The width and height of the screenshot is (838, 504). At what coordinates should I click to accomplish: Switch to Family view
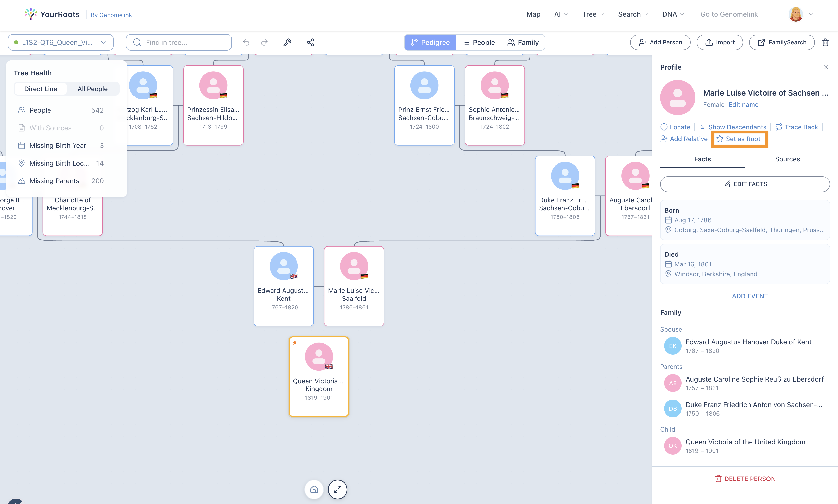coord(523,42)
